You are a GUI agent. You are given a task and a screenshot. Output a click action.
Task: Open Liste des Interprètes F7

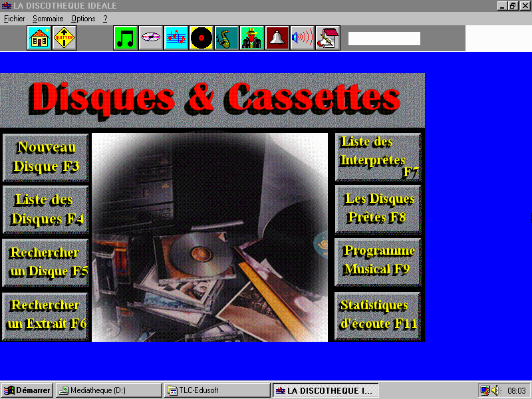point(378,158)
